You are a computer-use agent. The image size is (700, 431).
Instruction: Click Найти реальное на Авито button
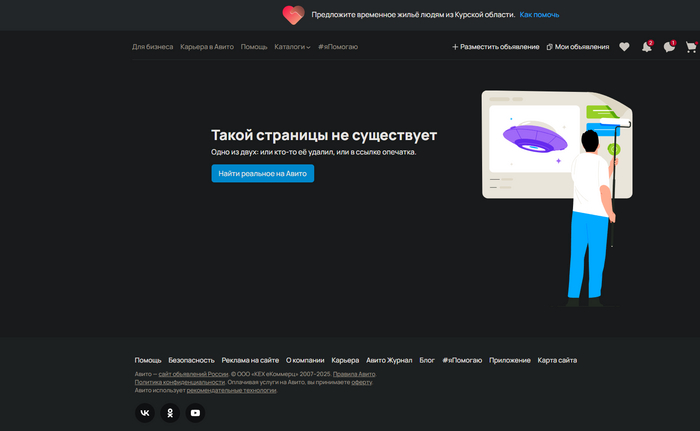pyautogui.click(x=262, y=173)
